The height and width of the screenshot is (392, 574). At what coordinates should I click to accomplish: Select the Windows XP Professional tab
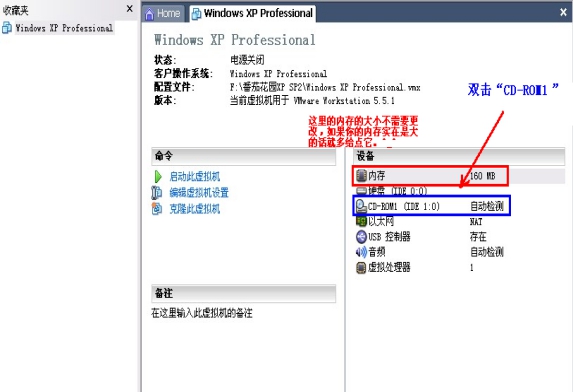click(253, 14)
